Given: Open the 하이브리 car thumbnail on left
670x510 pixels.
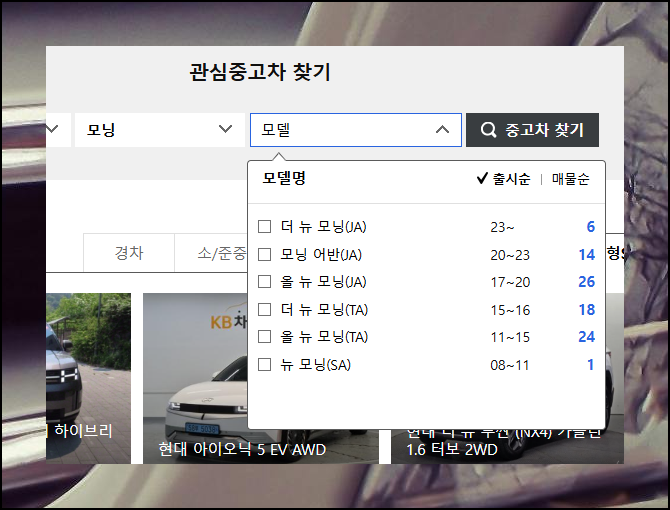Looking at the screenshot, I should click(x=88, y=378).
